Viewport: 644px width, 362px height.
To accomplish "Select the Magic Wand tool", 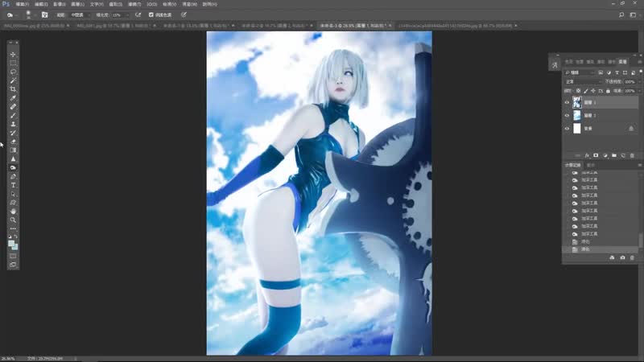I will click(13, 80).
